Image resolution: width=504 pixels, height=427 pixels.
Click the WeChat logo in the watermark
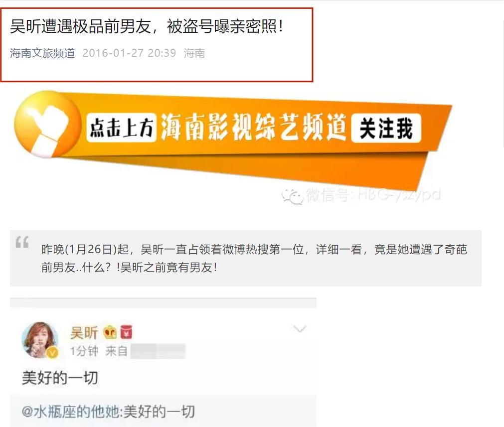pyautogui.click(x=293, y=196)
